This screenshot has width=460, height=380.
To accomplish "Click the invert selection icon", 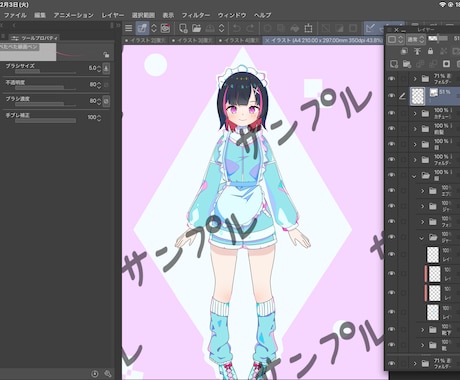I will [x=339, y=28].
